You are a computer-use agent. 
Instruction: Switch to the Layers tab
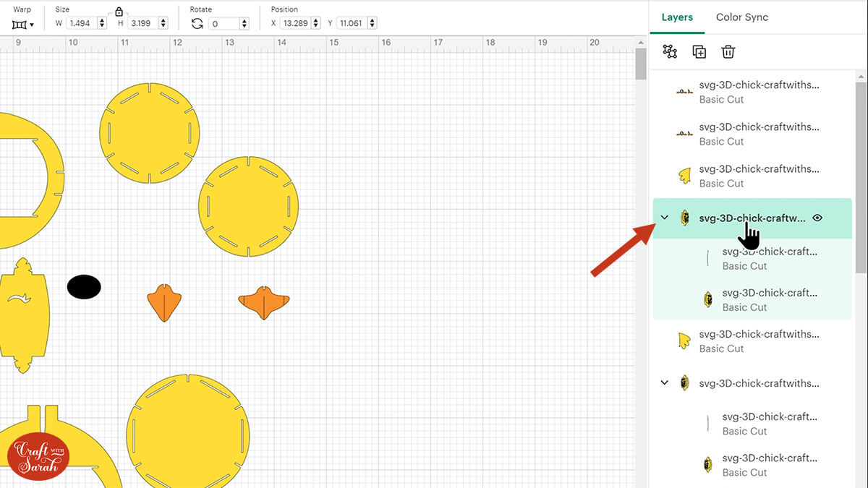click(677, 17)
